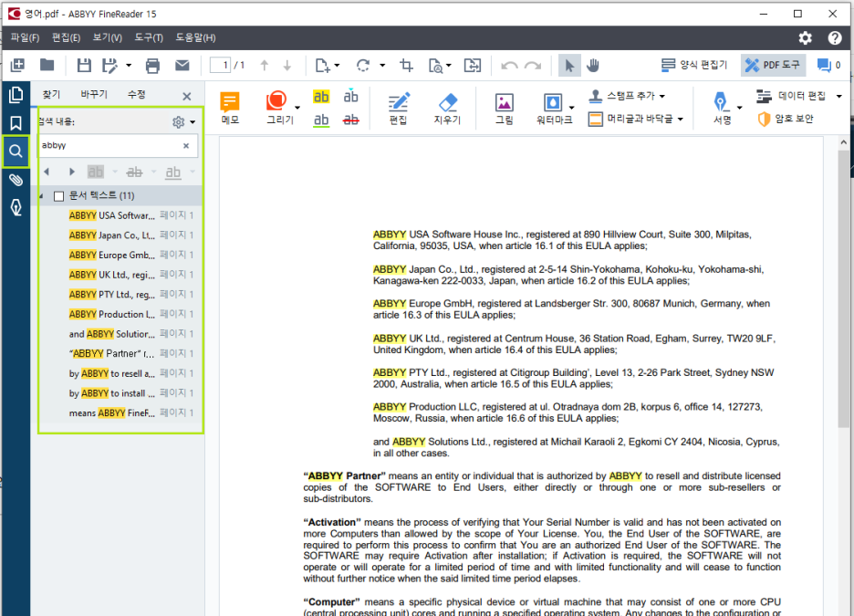Collapse the 문서 텍스트 results tree

pyautogui.click(x=42, y=196)
